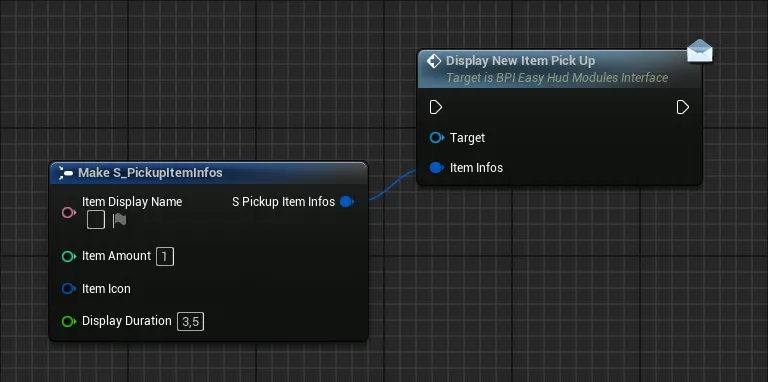Click the Target input pin
The height and width of the screenshot is (382, 768).
click(436, 138)
